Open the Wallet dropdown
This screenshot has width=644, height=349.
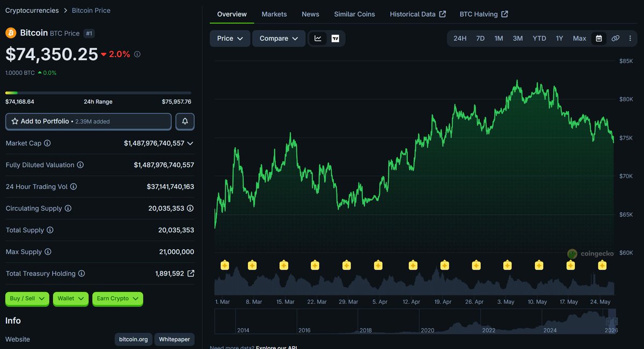pyautogui.click(x=71, y=299)
